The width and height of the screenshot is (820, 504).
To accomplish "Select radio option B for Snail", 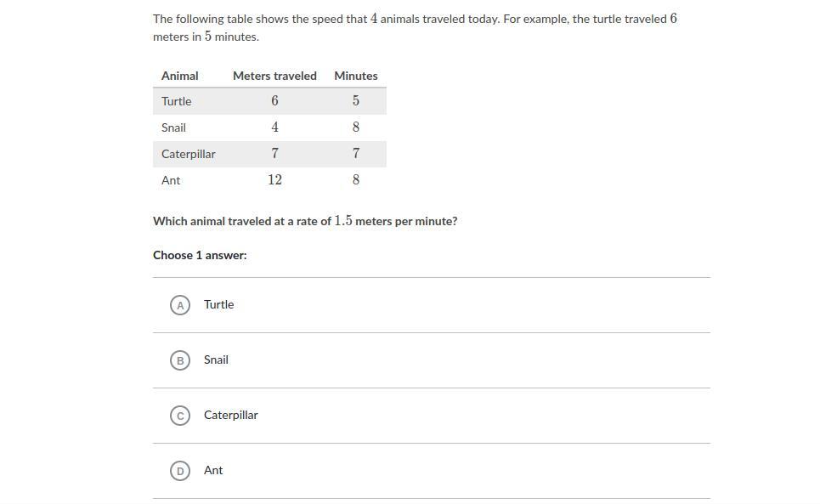I will click(x=180, y=360).
